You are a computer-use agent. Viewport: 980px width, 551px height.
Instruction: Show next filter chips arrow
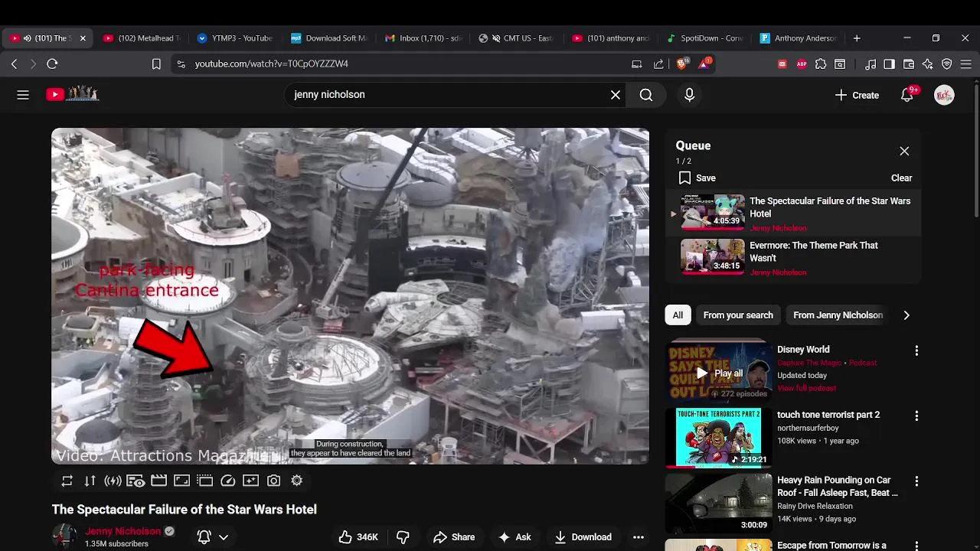906,315
